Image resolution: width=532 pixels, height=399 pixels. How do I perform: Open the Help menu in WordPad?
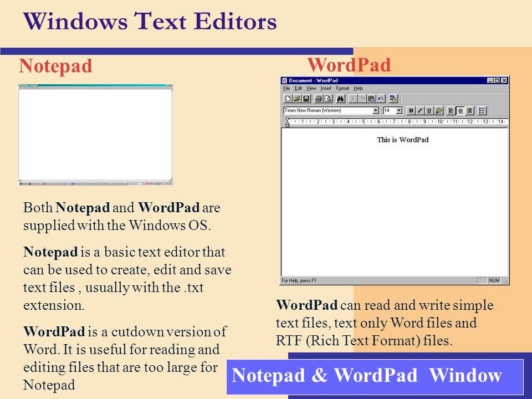(x=359, y=88)
